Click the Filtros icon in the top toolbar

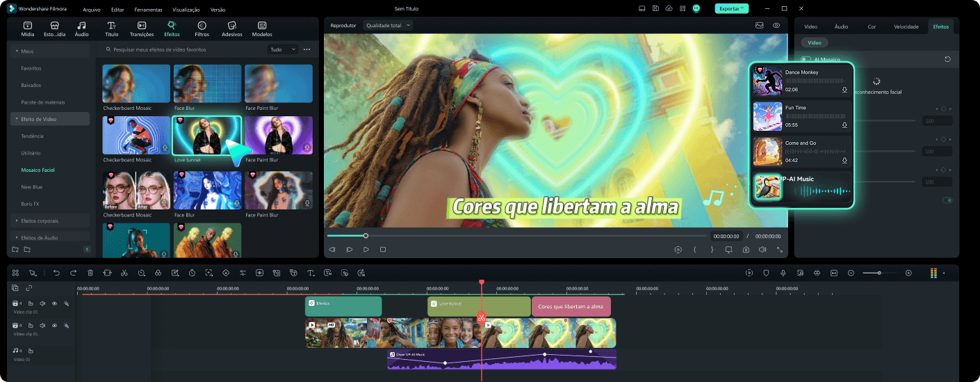click(x=202, y=29)
